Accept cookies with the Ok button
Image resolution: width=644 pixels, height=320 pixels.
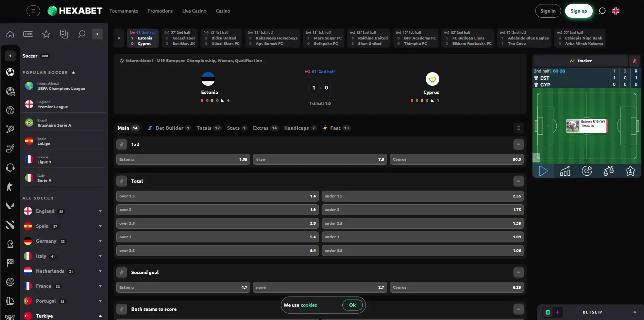[352, 305]
